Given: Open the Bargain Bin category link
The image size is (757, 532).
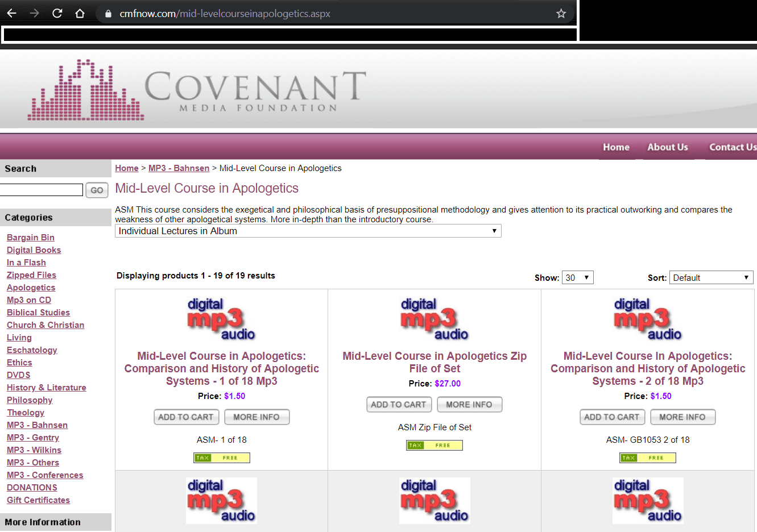Looking at the screenshot, I should tap(31, 238).
